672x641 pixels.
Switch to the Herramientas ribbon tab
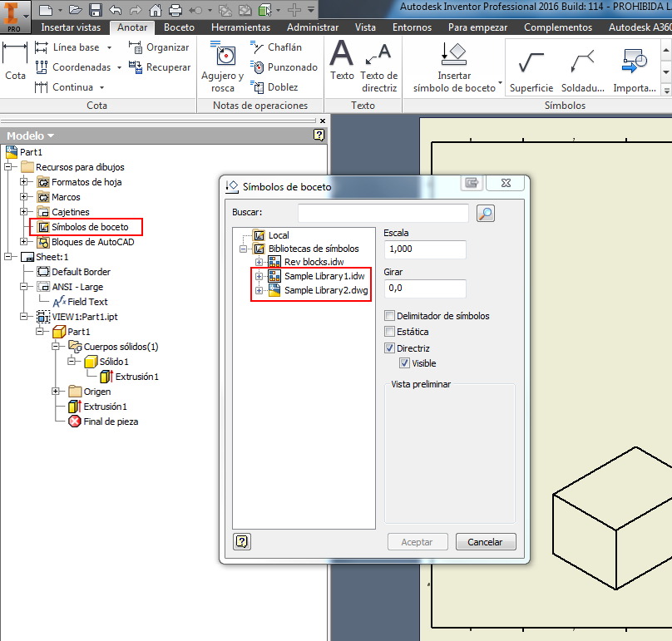[240, 27]
